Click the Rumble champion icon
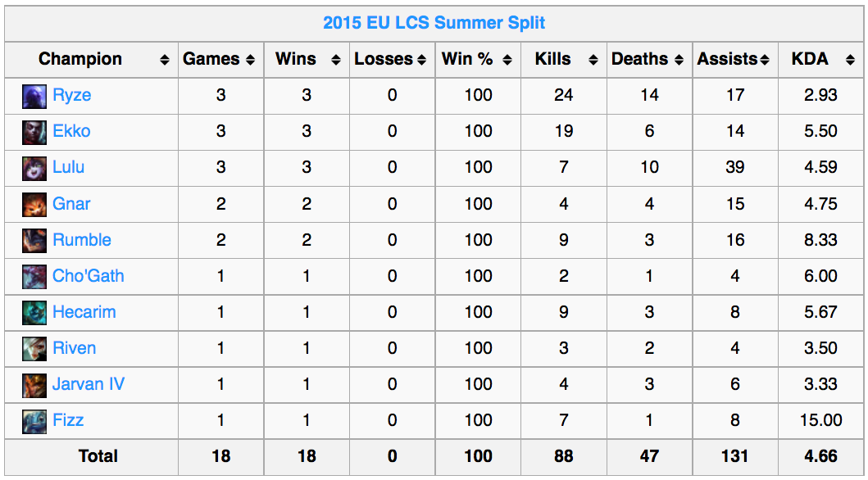This screenshot has height=480, width=868. [x=34, y=241]
